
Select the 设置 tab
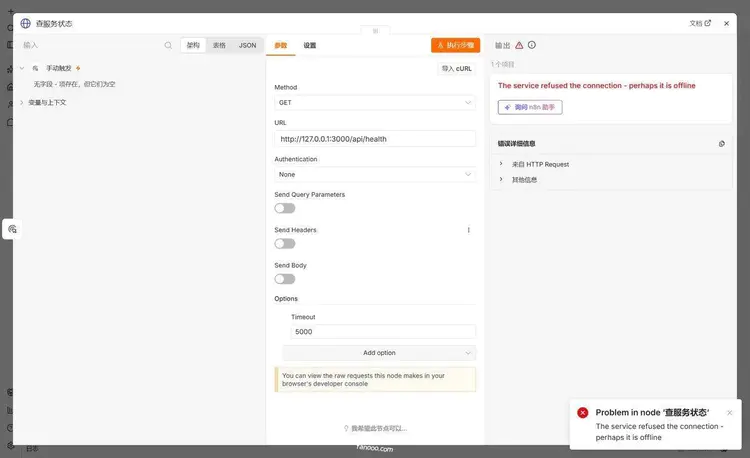(309, 45)
